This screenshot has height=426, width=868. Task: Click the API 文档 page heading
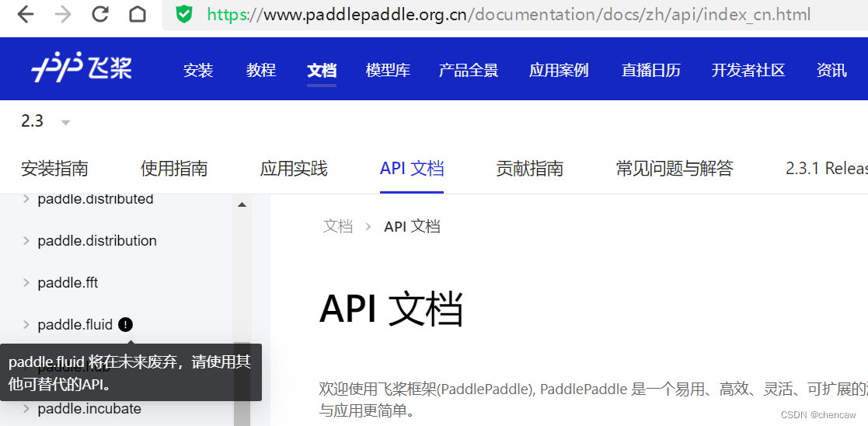point(391,309)
